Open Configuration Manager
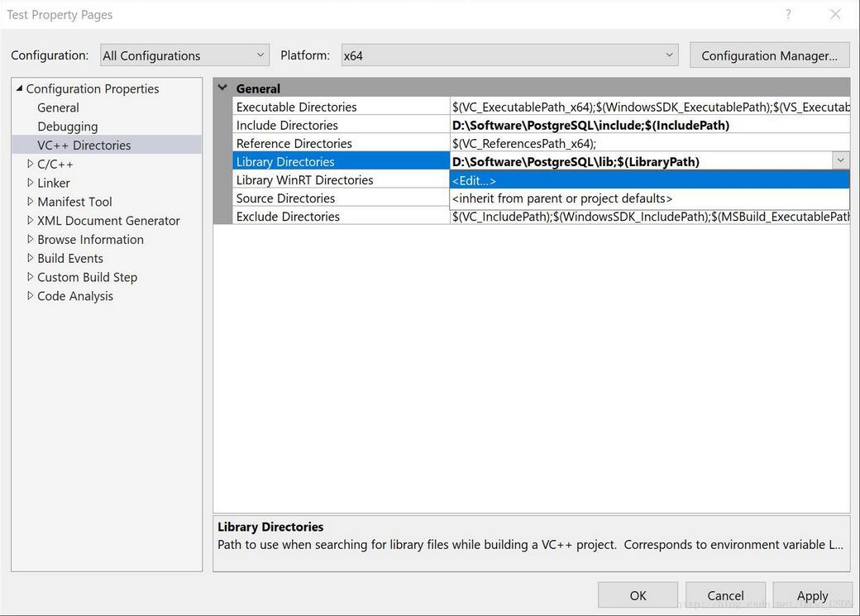Viewport: 860px width, 616px height. pyautogui.click(x=769, y=55)
